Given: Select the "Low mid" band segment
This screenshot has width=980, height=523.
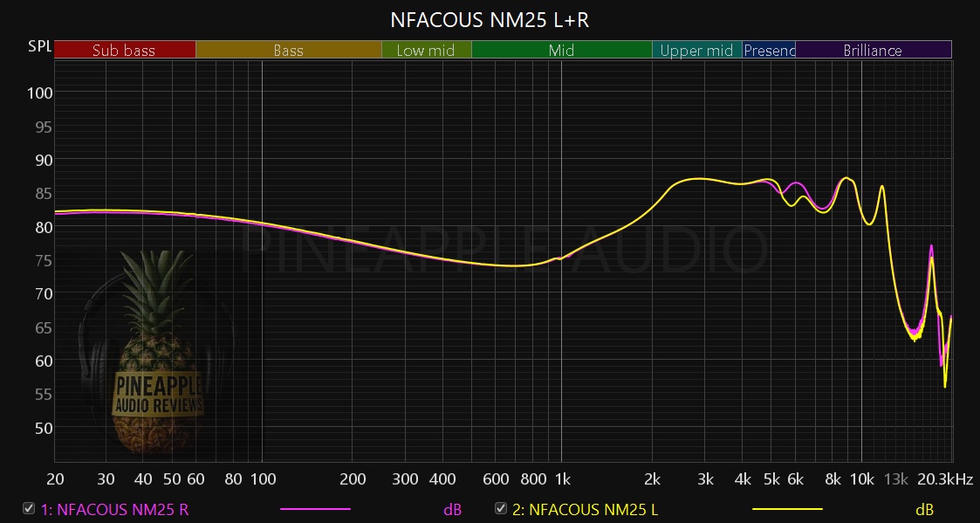Looking at the screenshot, I should click(426, 51).
